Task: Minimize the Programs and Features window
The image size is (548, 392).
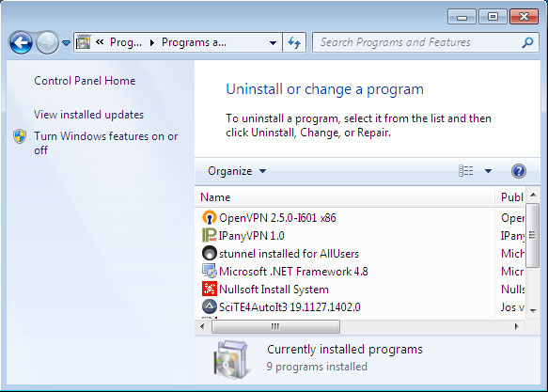Action: [x=462, y=16]
